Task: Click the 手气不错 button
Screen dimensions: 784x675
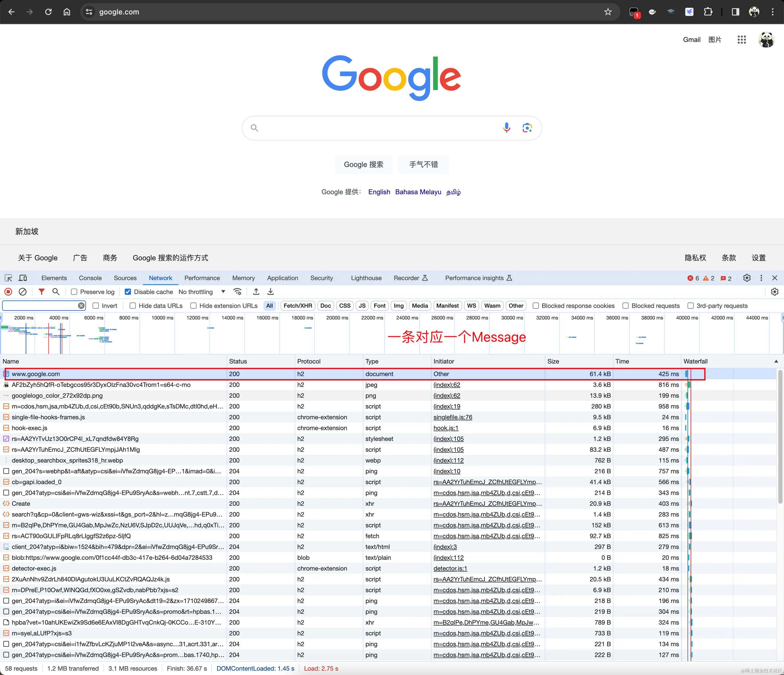Action: 423,165
